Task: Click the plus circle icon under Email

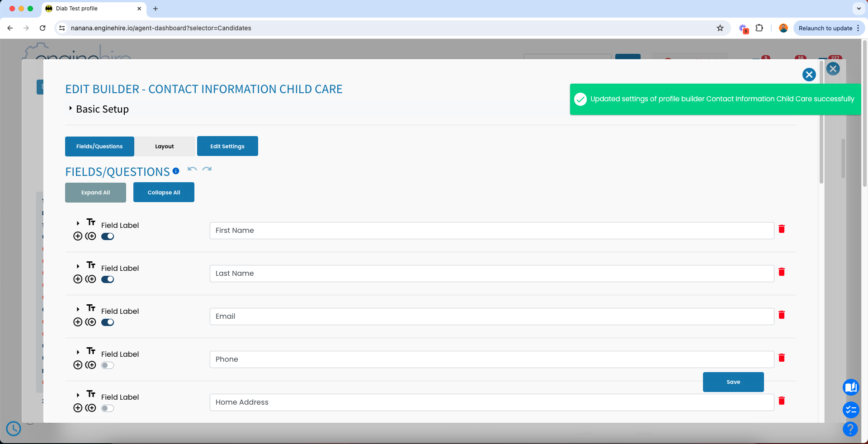Action: 78,322
